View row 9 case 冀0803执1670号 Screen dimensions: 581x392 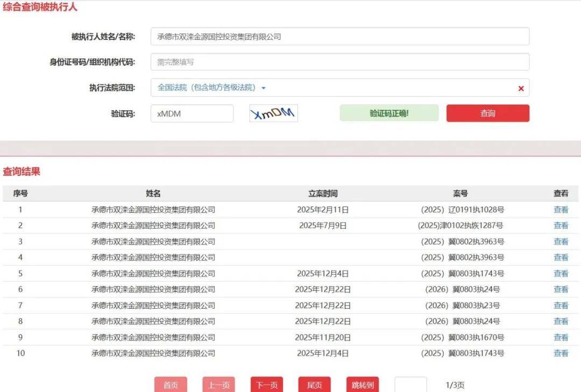click(x=561, y=338)
